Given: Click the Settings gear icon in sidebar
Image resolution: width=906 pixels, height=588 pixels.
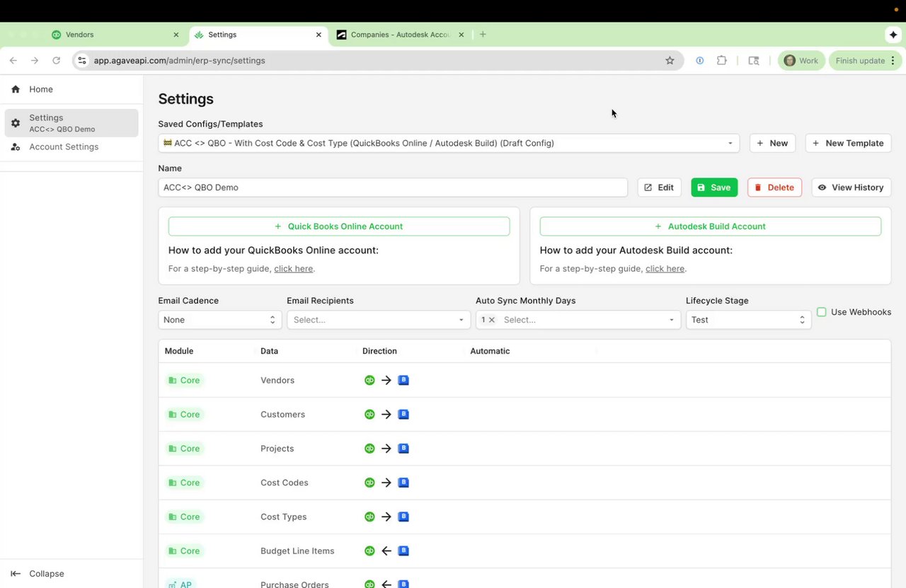Looking at the screenshot, I should click(16, 123).
